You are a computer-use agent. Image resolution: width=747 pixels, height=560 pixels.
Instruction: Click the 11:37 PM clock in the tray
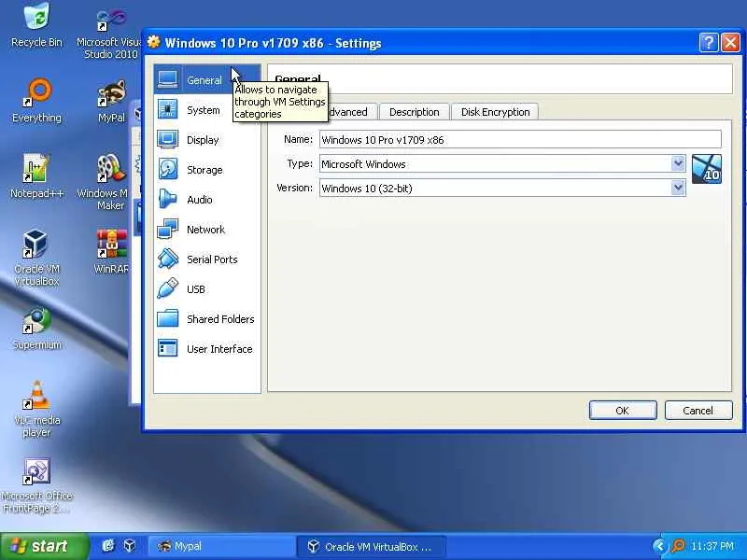[x=712, y=546]
